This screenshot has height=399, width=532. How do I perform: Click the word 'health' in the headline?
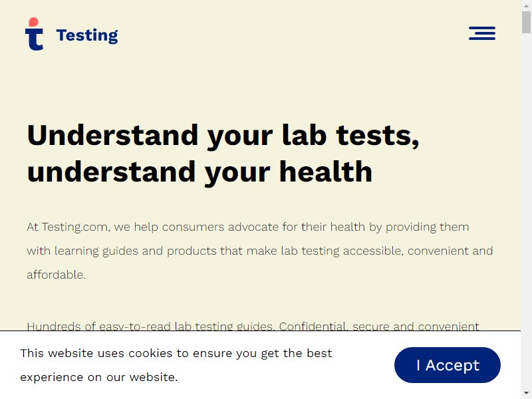click(x=326, y=172)
